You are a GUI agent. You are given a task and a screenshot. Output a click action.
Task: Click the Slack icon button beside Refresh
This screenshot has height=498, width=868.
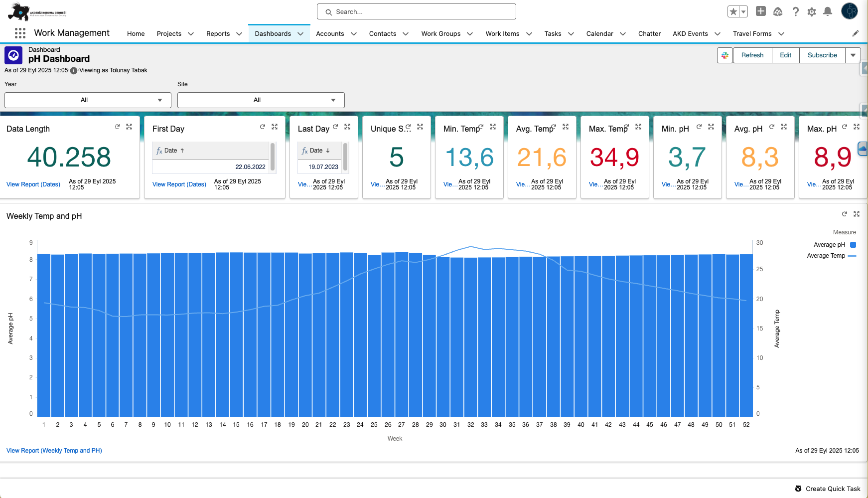tap(725, 55)
